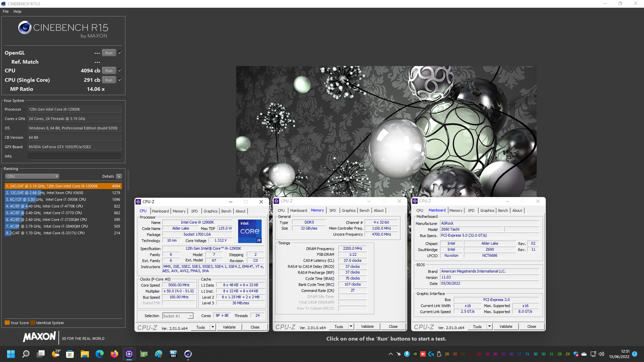Open File Explorer from the taskbar
The height and width of the screenshot is (362, 644).
click(85, 354)
